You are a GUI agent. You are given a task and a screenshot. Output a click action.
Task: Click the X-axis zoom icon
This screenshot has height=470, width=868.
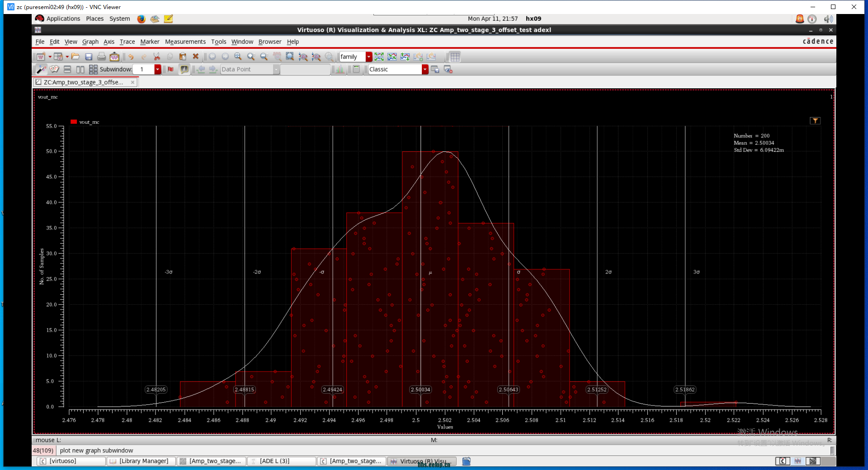(303, 56)
